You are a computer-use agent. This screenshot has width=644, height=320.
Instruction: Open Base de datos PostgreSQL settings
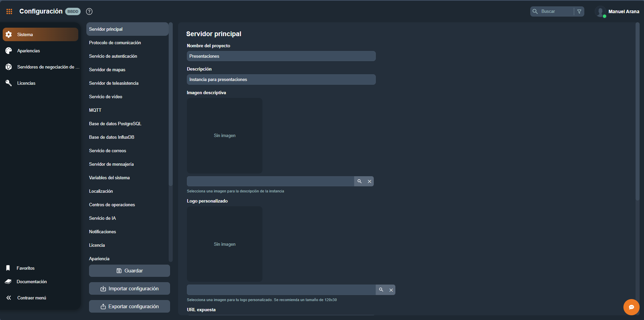(x=115, y=124)
